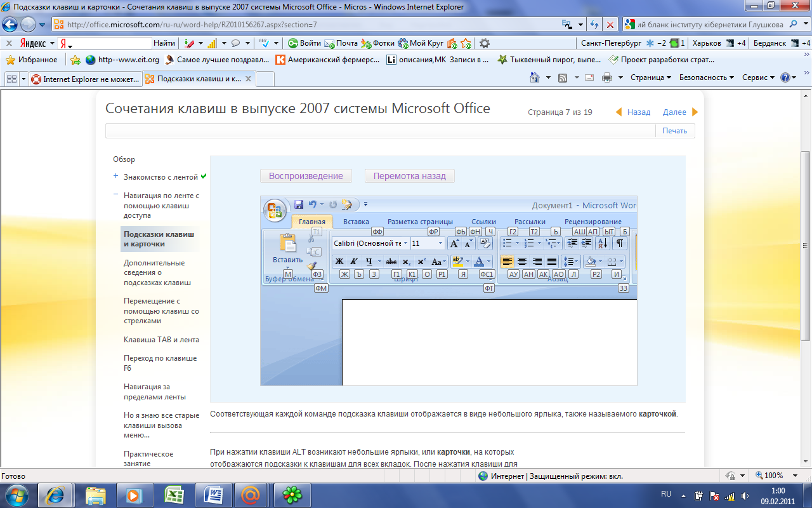Click the RSS feeds icon in the command bar
812x508 pixels.
point(563,77)
